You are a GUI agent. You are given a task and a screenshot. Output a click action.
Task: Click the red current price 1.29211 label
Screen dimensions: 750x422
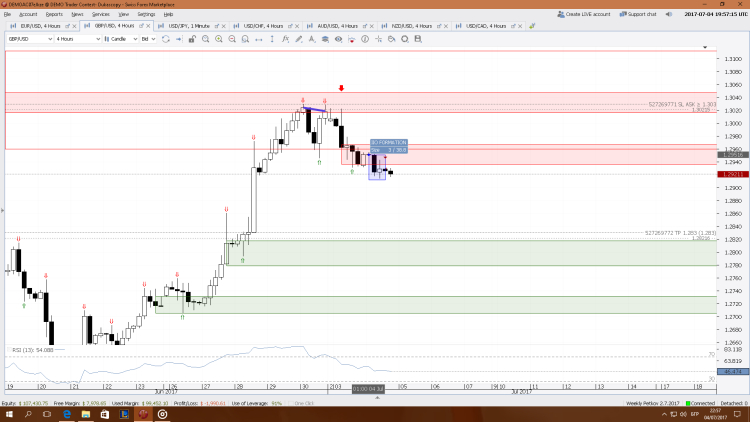tap(733, 174)
